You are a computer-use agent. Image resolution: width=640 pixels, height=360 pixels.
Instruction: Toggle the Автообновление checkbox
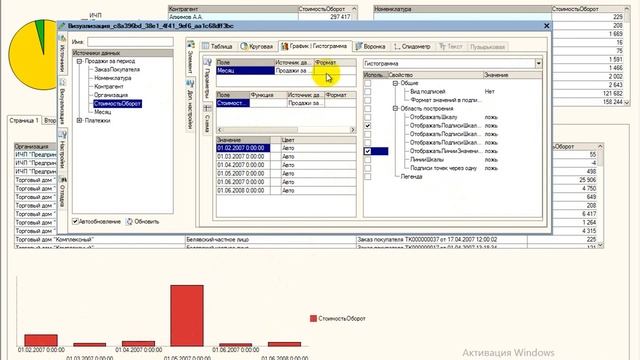click(75, 221)
